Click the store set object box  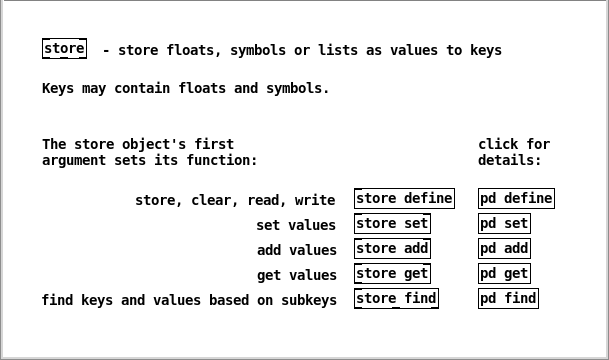[x=392, y=224]
